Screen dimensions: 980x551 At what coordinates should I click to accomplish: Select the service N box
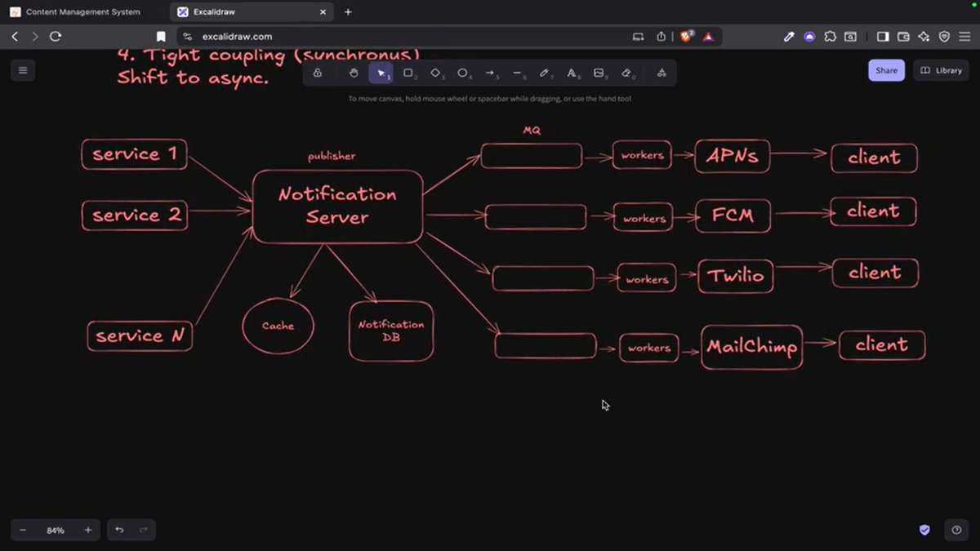140,335
